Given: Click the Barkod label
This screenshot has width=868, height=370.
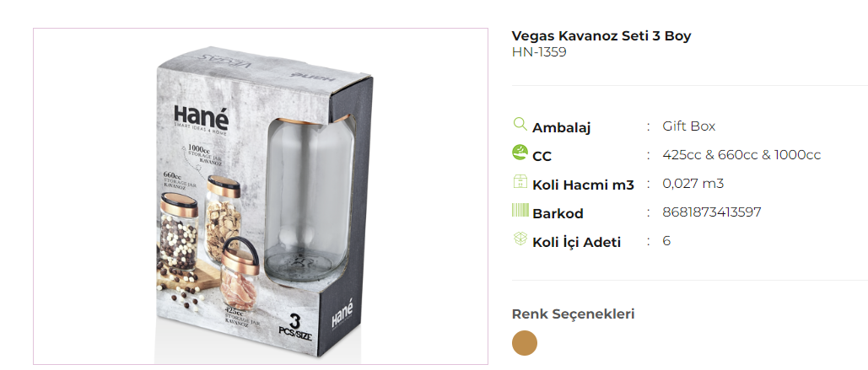Looking at the screenshot, I should pyautogui.click(x=558, y=213).
